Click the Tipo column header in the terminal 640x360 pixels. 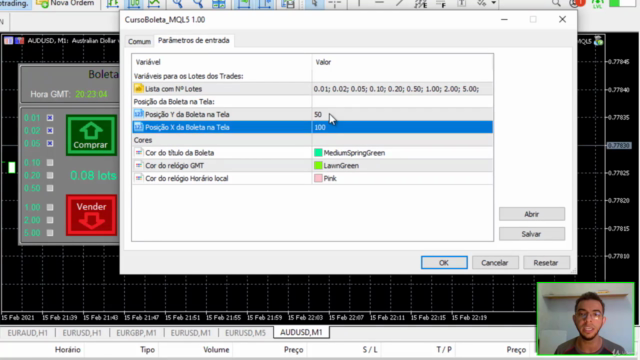tap(147, 350)
